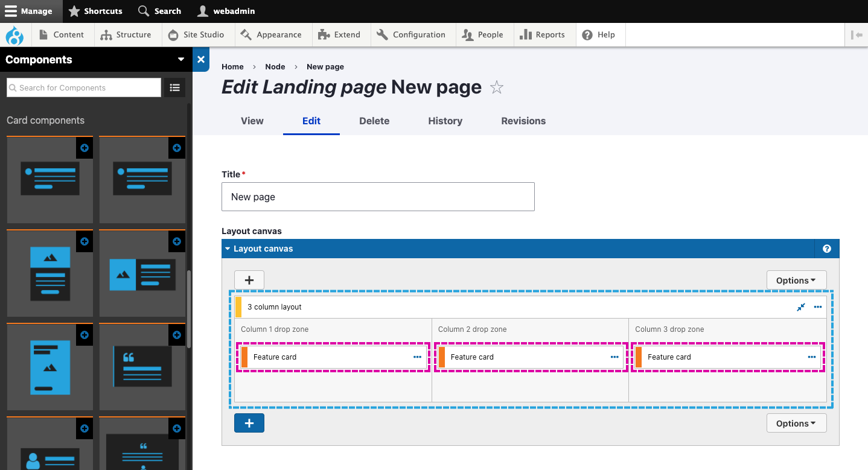868x470 pixels.
Task: Click the components panel scrollbar
Action: click(x=189, y=309)
